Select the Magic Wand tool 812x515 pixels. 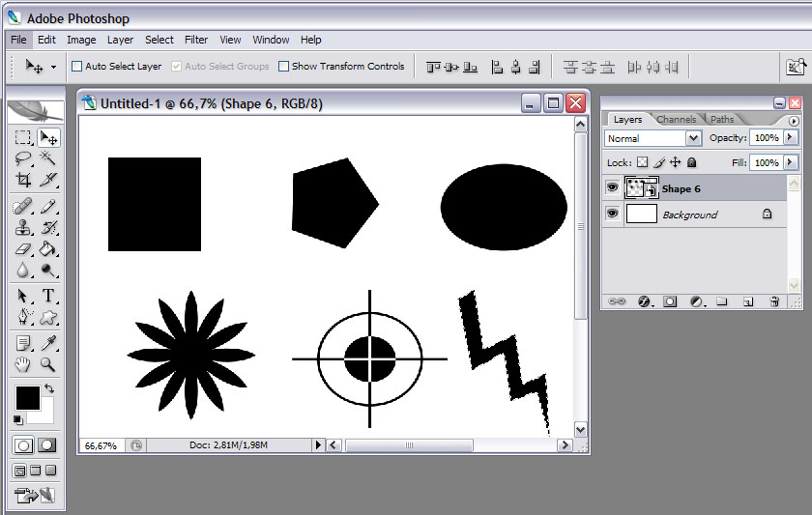click(48, 157)
